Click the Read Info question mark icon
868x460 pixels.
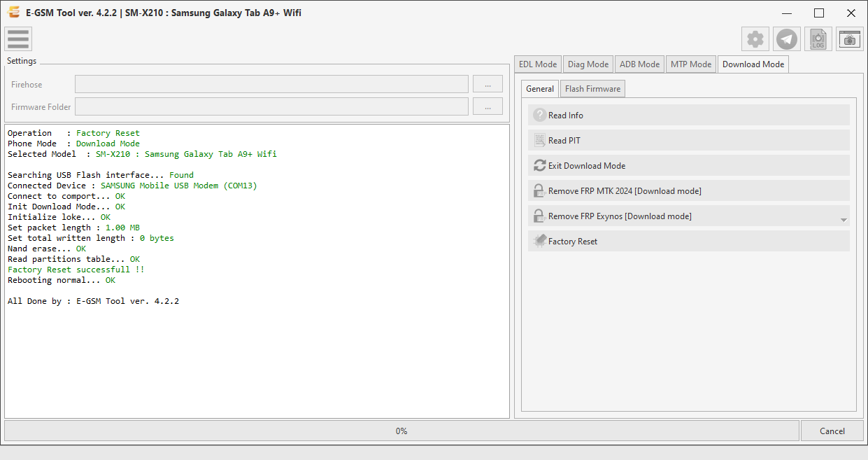[x=539, y=116]
